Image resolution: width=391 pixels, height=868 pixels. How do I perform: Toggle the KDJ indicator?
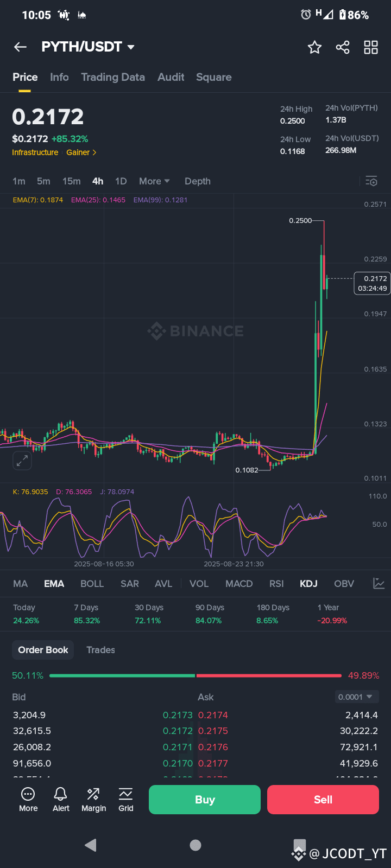coord(308,584)
